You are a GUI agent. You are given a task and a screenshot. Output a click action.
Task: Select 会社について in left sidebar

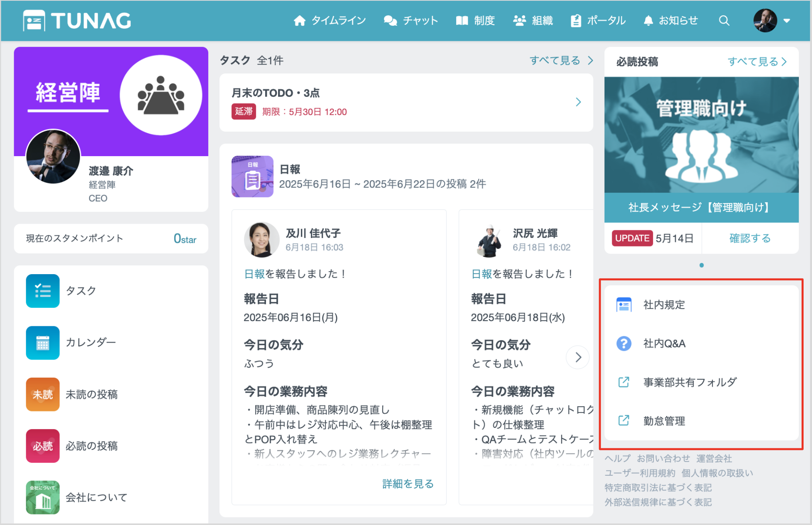[111, 497]
